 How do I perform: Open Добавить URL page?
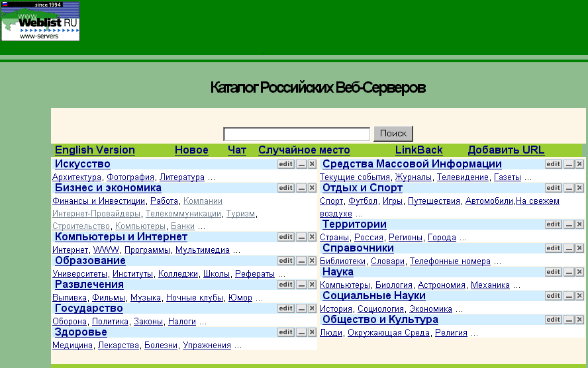tap(507, 150)
